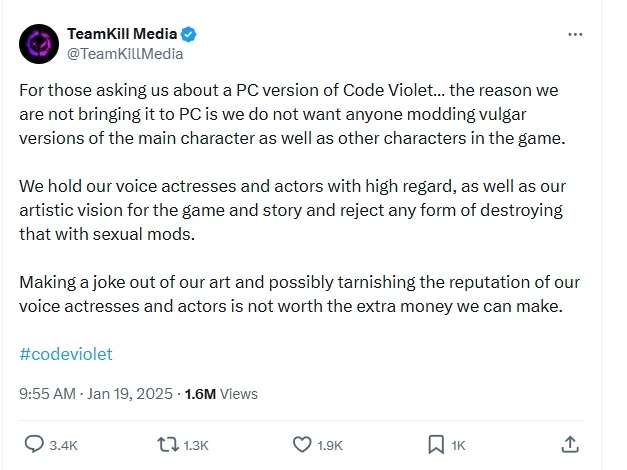The image size is (627, 470).
Task: Bookmark this TeamKill Media tweet
Action: click(436, 443)
